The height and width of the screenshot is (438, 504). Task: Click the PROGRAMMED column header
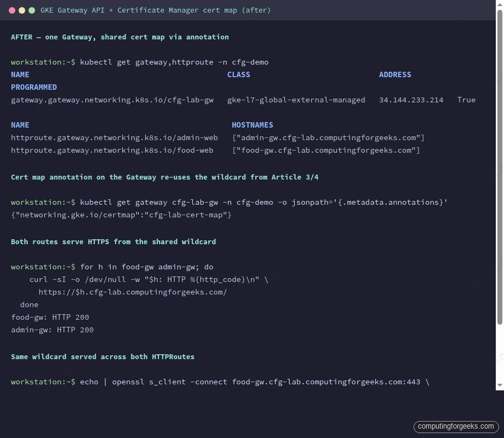click(x=33, y=87)
